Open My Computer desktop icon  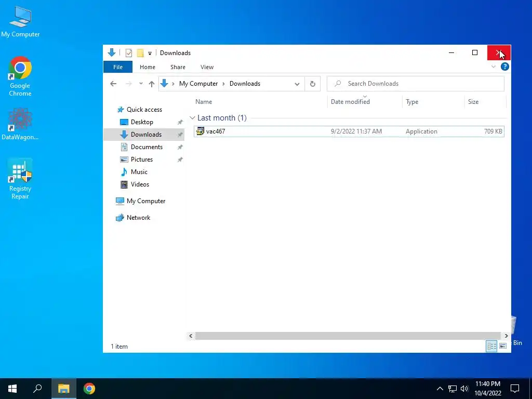point(20,22)
